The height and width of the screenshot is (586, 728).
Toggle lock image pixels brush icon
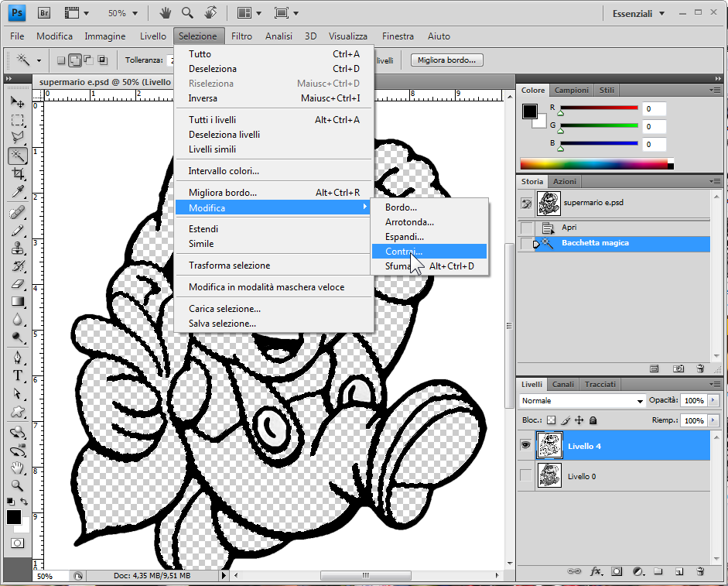coord(565,420)
